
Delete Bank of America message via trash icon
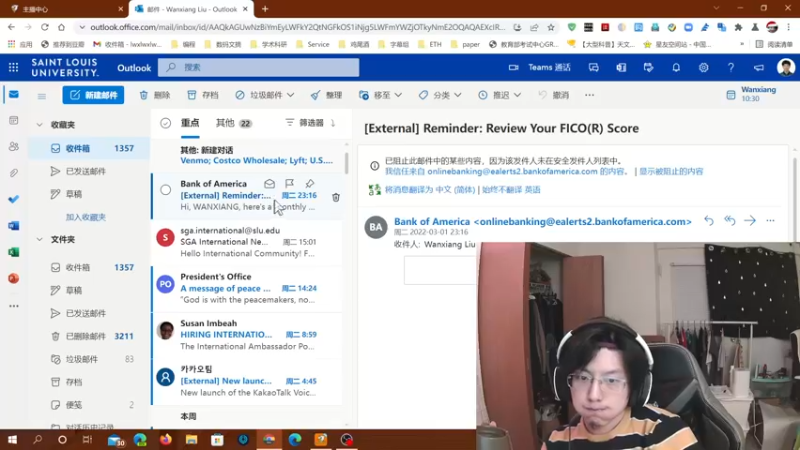click(336, 197)
